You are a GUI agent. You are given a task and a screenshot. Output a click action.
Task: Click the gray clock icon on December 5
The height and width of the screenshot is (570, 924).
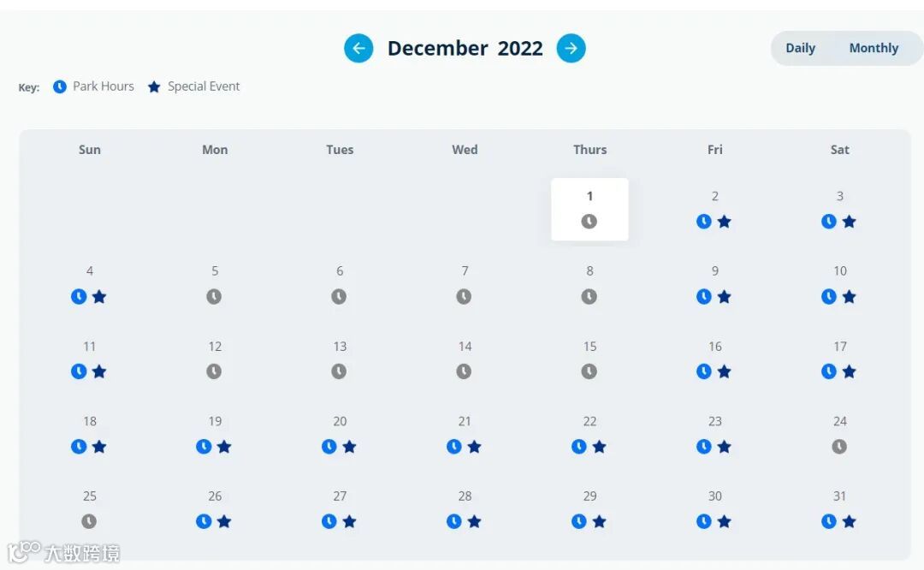pos(214,296)
